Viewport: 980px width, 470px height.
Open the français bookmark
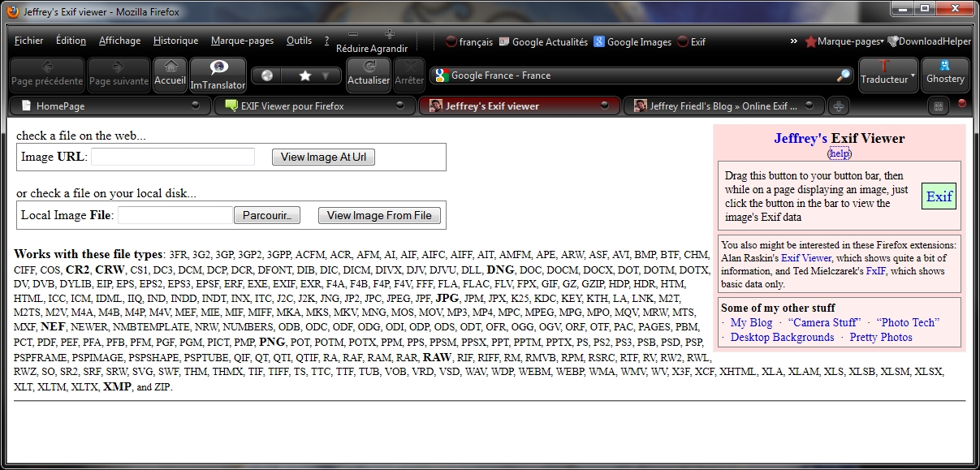click(x=469, y=42)
